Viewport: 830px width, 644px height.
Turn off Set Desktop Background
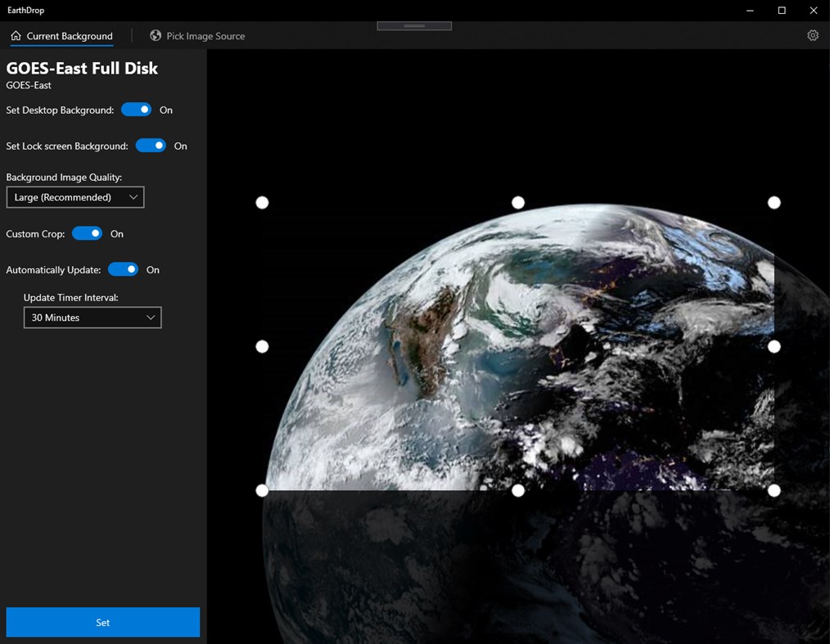click(136, 109)
